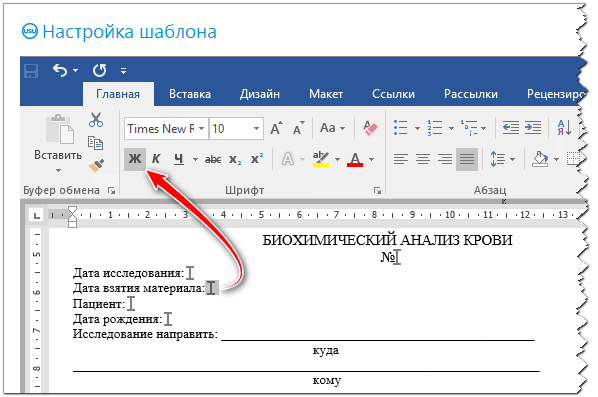This screenshot has height=397, width=598.
Task: Click the Redo/Repeat icon
Action: click(100, 70)
